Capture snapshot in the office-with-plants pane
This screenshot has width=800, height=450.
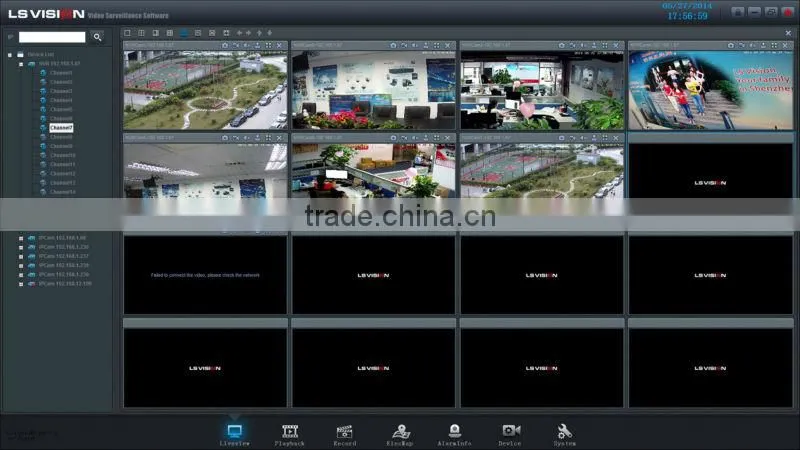pos(562,45)
